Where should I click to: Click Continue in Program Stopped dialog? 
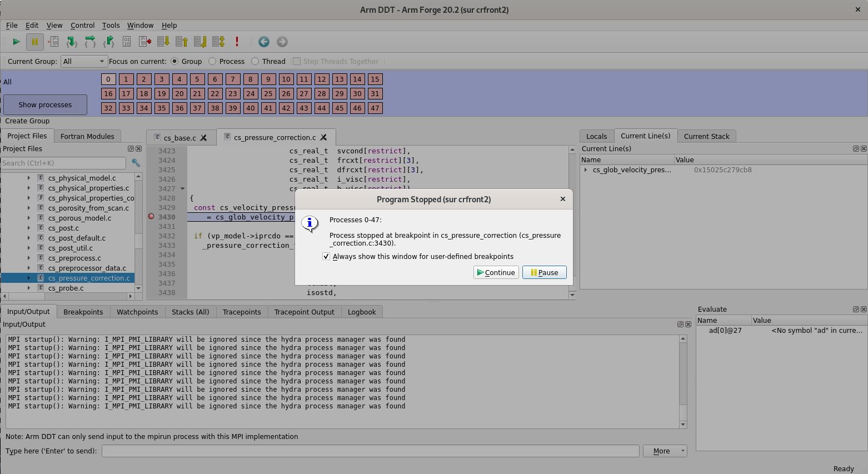496,272
